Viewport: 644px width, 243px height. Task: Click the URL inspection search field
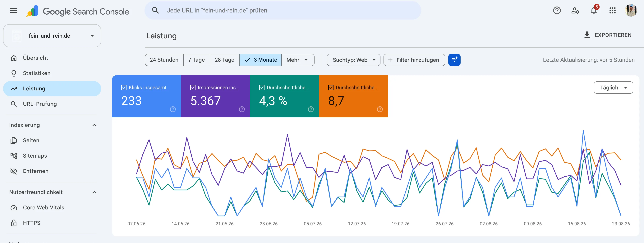point(283,11)
